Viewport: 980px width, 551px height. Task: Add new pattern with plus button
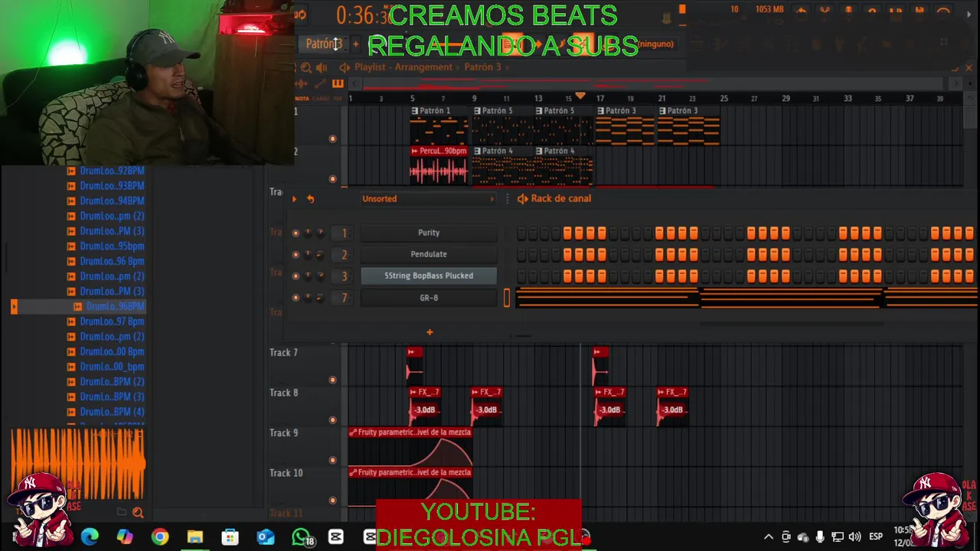[x=355, y=44]
